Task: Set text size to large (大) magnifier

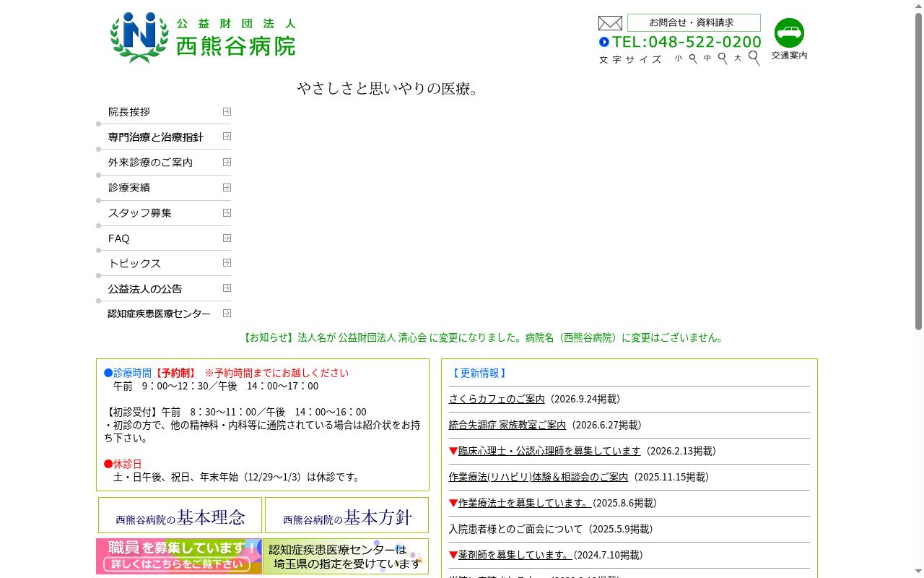Action: 754,58
